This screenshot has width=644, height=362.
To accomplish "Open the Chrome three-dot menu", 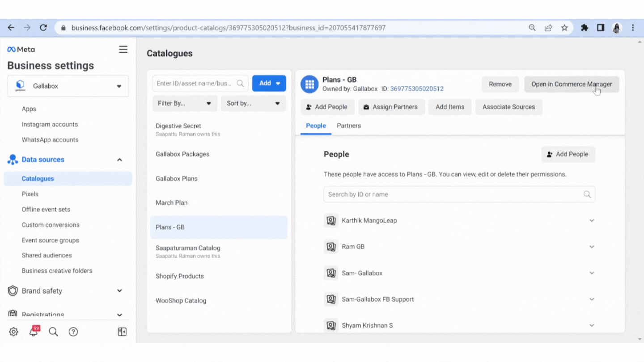I will (x=633, y=28).
